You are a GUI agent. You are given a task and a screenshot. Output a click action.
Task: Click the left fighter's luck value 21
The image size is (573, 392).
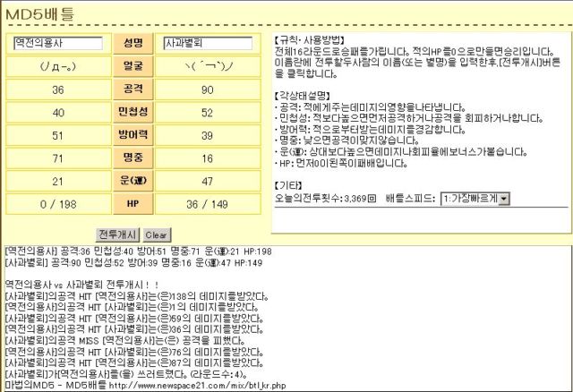[57, 182]
